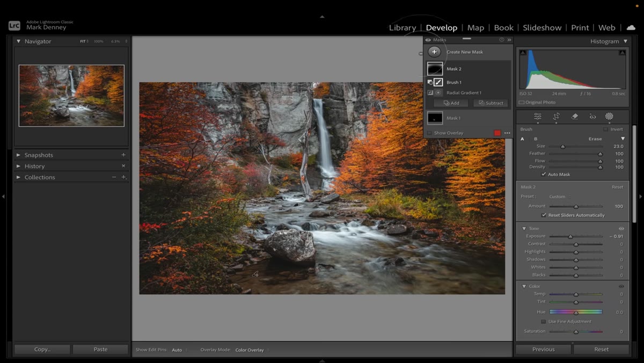Viewport: 644px width, 363px height.
Task: Open the Web module
Action: click(606, 28)
